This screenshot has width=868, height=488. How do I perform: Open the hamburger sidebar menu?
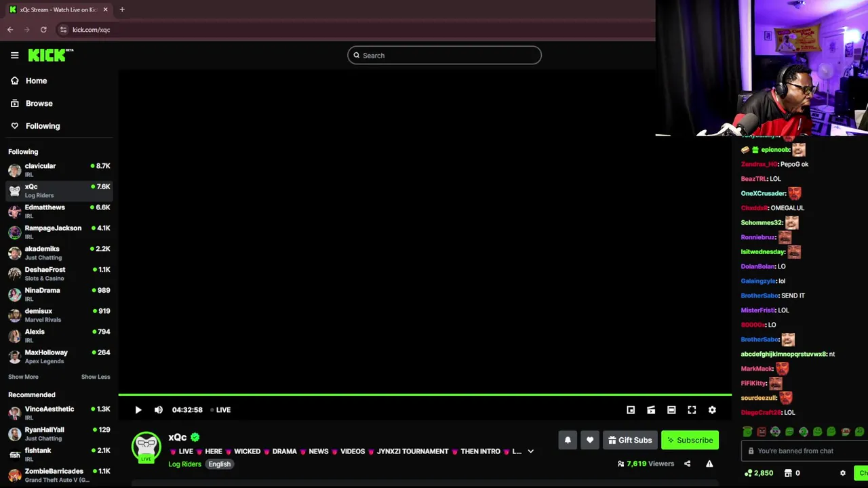pyautogui.click(x=14, y=56)
